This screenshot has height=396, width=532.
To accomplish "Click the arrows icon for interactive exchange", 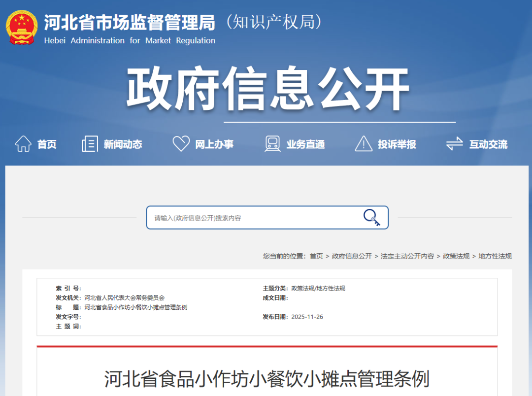I will click(454, 144).
